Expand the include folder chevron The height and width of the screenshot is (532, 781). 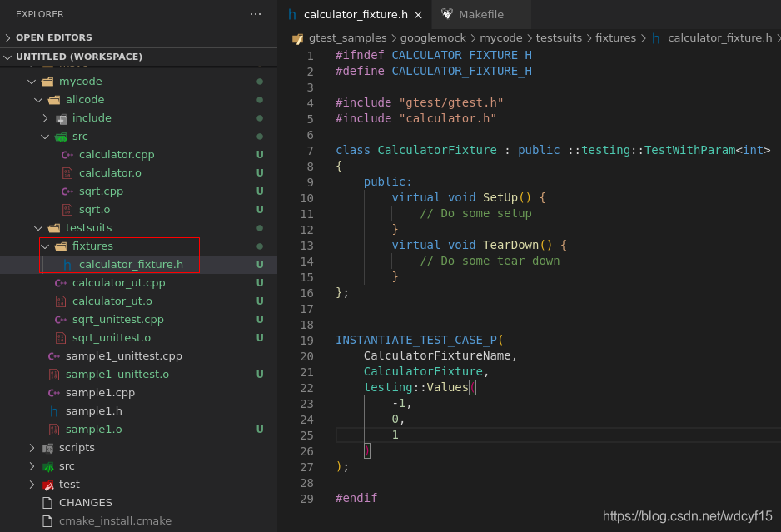click(45, 118)
